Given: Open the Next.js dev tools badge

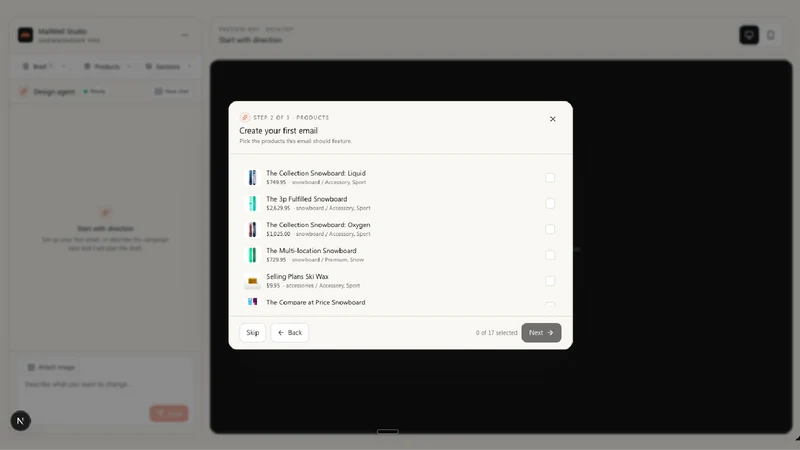Looking at the screenshot, I should point(20,421).
